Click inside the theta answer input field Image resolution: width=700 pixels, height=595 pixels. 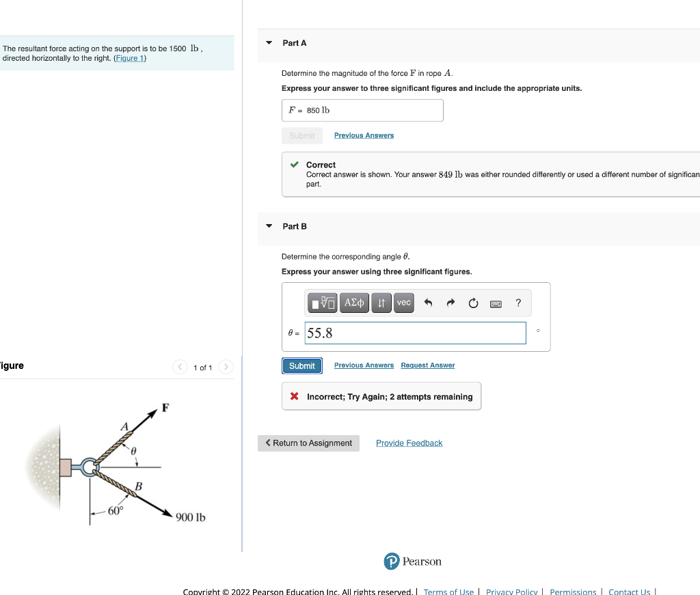coord(414,333)
